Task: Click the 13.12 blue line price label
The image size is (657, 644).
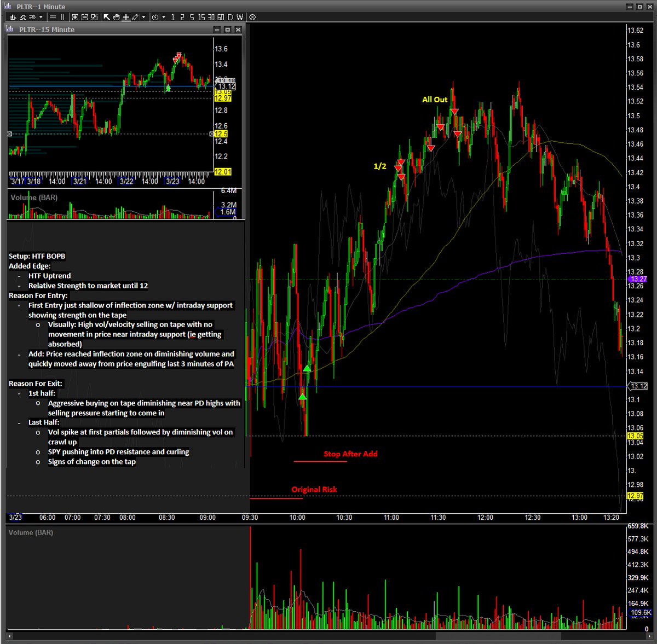Action: pos(638,386)
